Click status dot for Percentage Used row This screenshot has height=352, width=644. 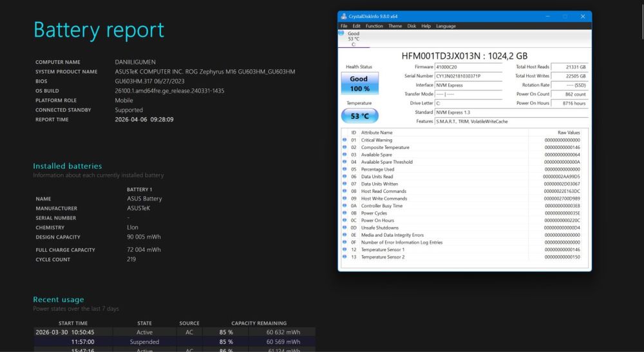(x=345, y=169)
